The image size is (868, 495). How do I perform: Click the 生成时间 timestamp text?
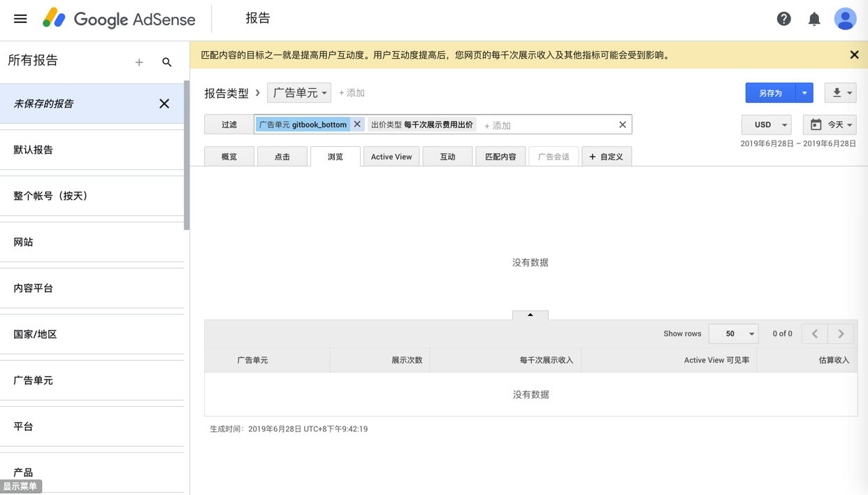tap(289, 429)
